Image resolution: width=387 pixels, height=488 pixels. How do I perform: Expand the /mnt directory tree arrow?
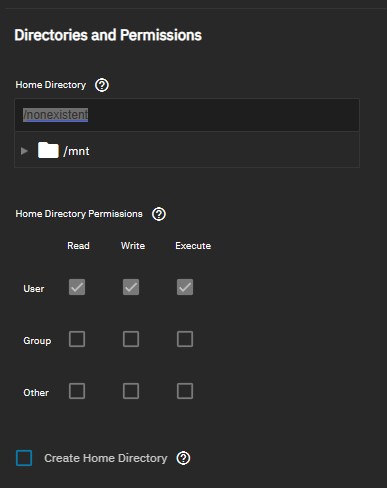click(x=24, y=151)
